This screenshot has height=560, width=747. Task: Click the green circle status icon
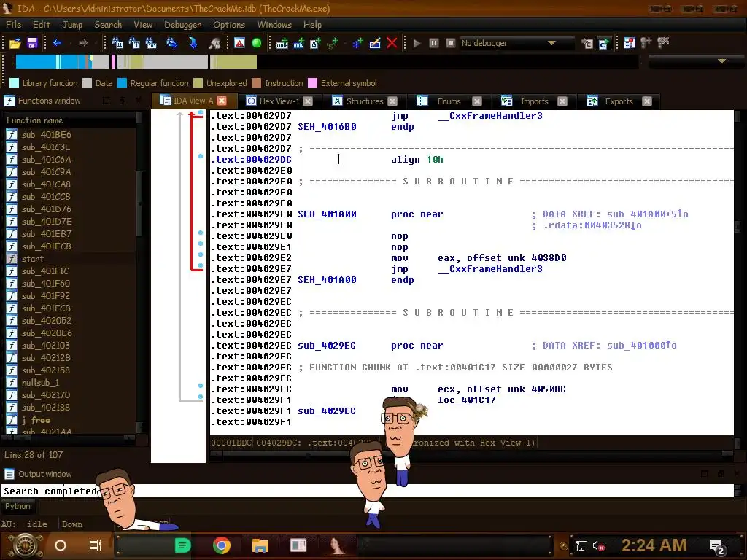[256, 43]
